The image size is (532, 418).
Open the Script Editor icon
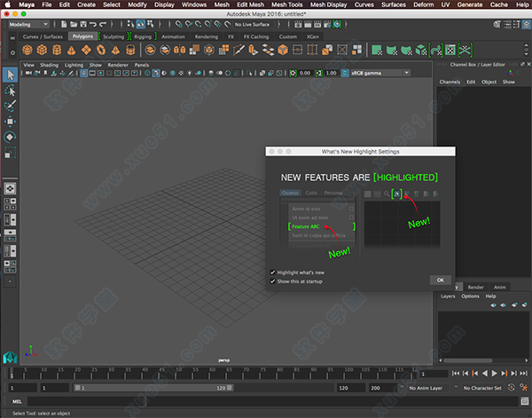(525, 401)
